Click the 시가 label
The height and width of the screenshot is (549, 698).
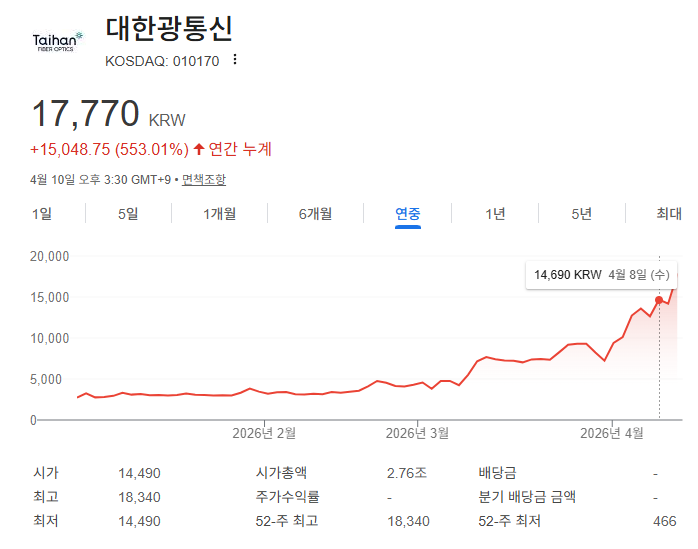click(x=46, y=473)
